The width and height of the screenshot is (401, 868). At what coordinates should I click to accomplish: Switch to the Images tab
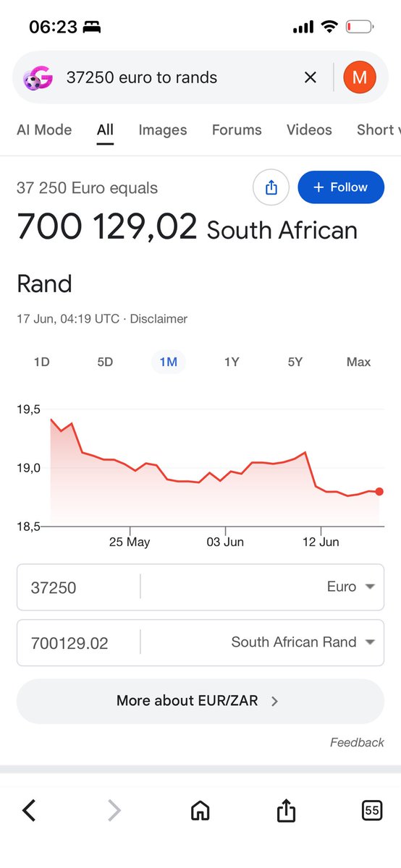tap(163, 130)
